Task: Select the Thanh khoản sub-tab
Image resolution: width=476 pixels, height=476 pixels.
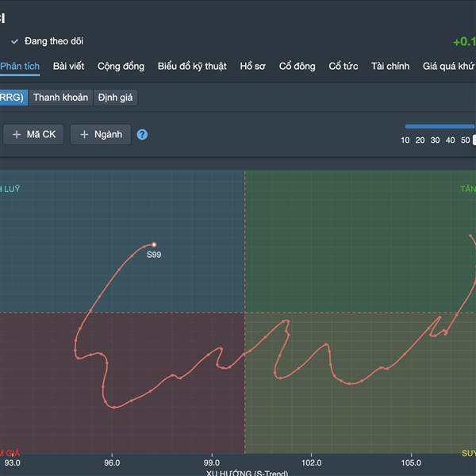Action: (x=61, y=98)
